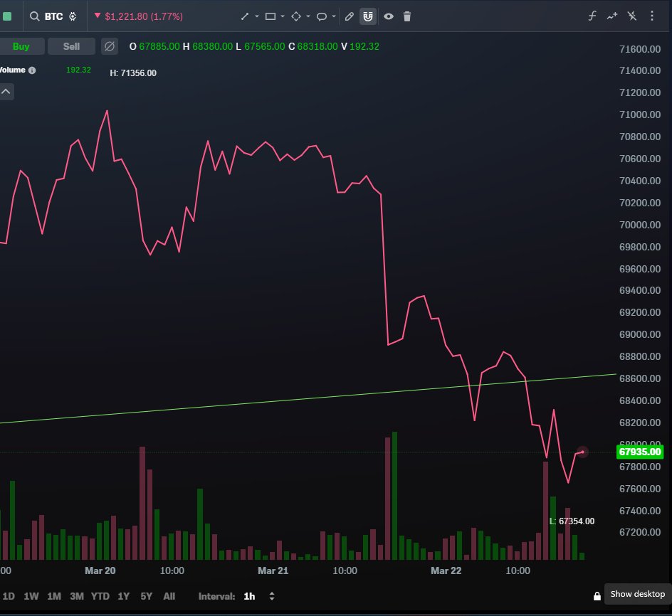Viewport: 672px width, 616px height.
Task: Click the Volume indicator label
Action: 12,70
